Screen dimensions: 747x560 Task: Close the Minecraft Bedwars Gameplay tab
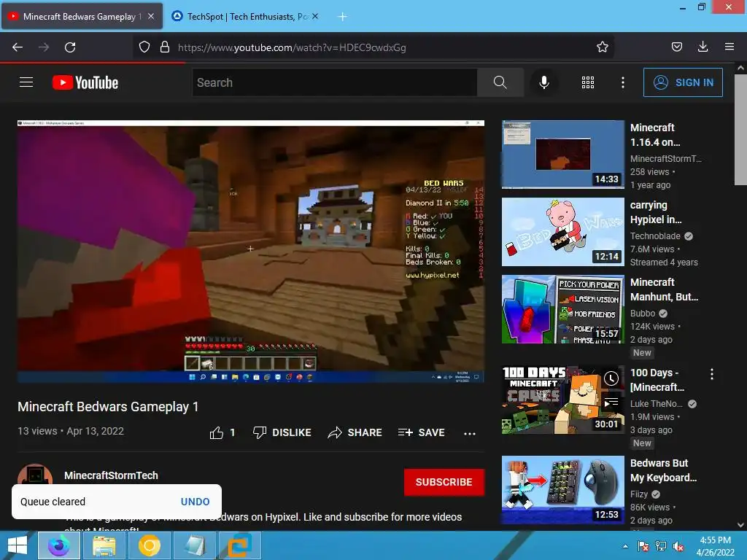(151, 16)
